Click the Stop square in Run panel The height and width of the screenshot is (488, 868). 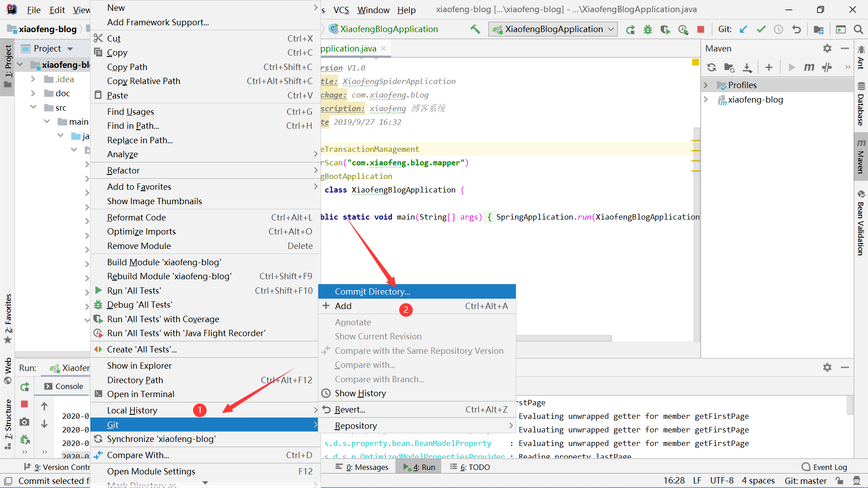pos(24,404)
